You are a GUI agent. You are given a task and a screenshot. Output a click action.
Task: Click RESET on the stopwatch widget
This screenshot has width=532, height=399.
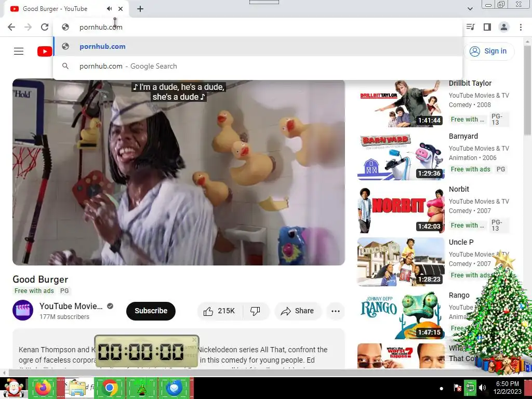pos(191,355)
